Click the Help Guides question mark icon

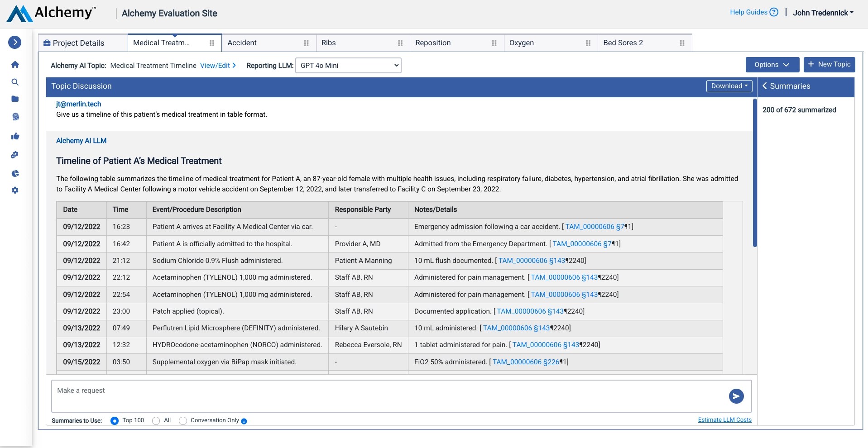774,12
